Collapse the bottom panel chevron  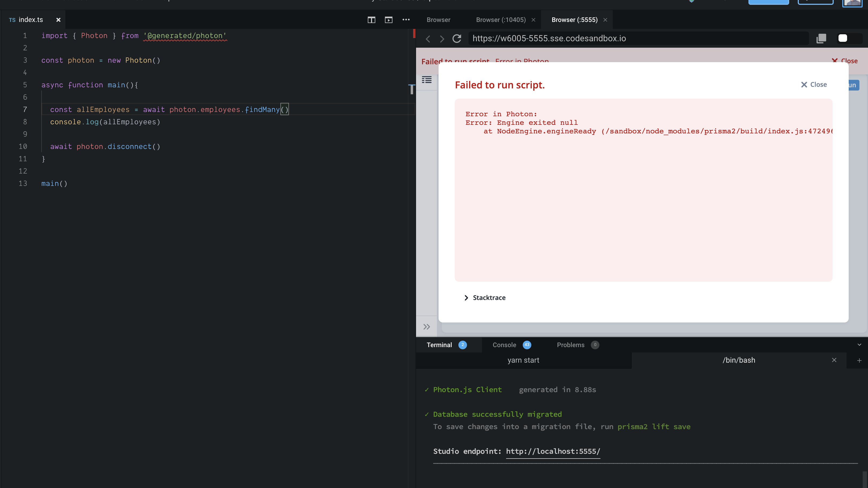tap(859, 344)
